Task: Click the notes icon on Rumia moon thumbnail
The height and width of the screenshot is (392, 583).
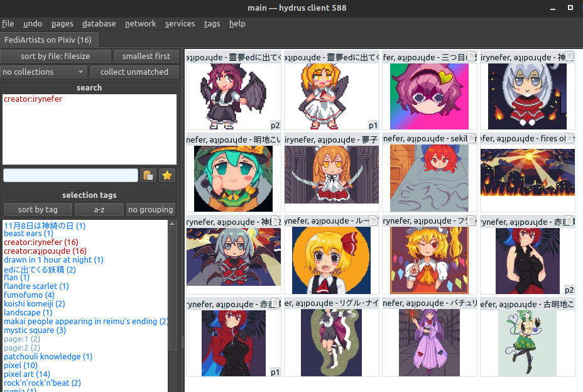Action: point(373,220)
